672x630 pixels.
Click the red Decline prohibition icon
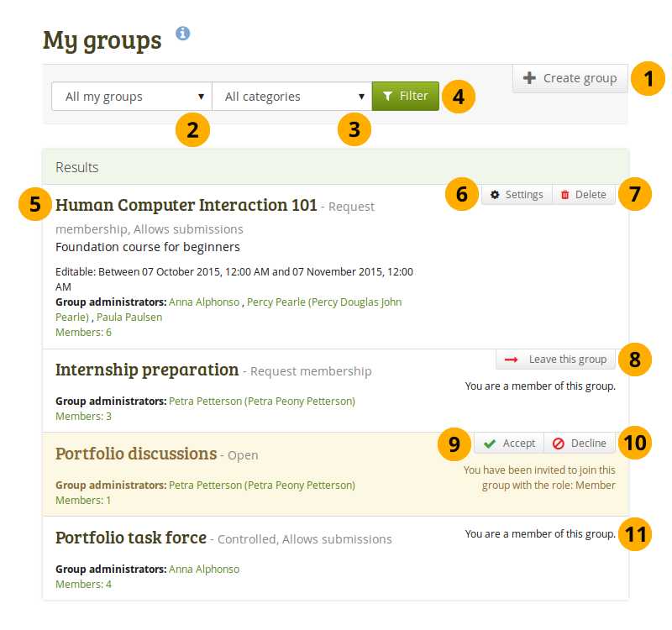559,444
